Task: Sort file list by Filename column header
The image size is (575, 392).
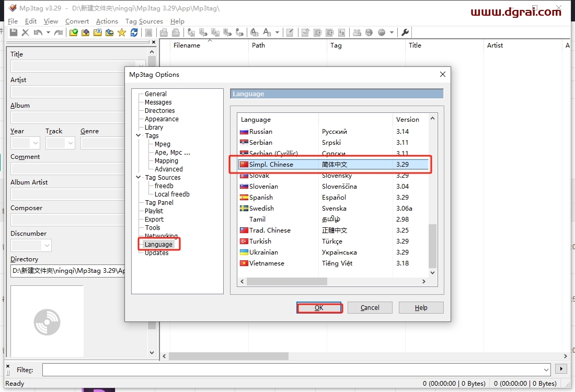Action: [x=210, y=45]
